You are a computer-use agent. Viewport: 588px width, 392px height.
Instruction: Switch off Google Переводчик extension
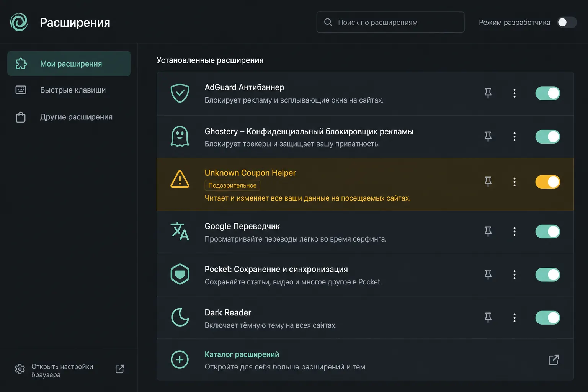[548, 232]
